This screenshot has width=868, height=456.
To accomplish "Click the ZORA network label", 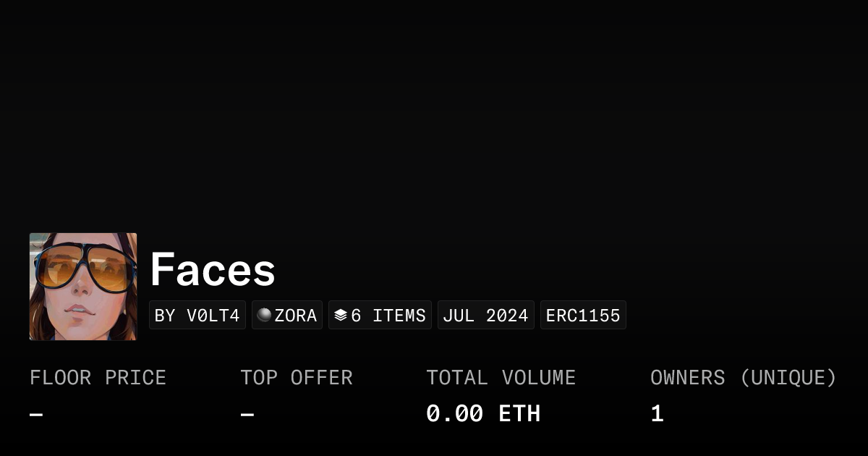I will click(296, 316).
